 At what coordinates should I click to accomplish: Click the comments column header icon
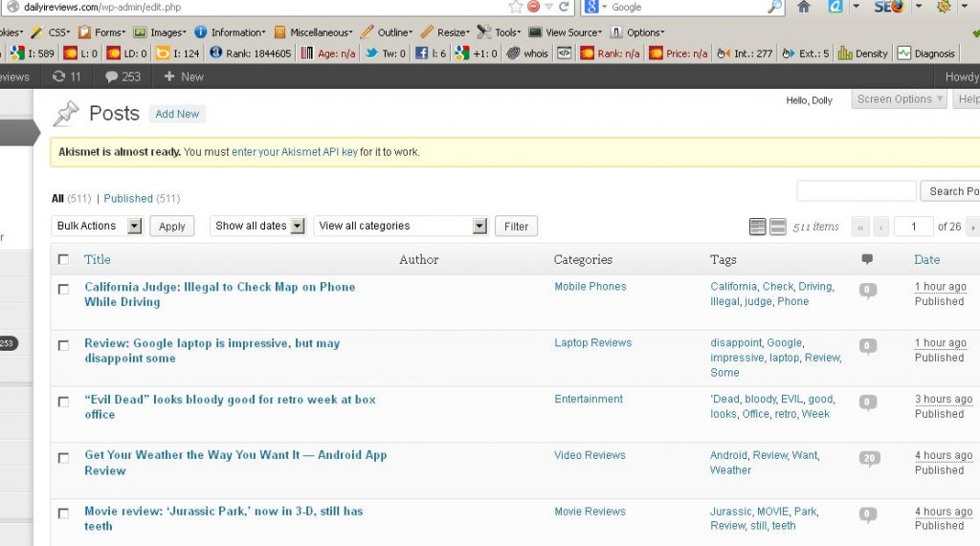pos(867,259)
